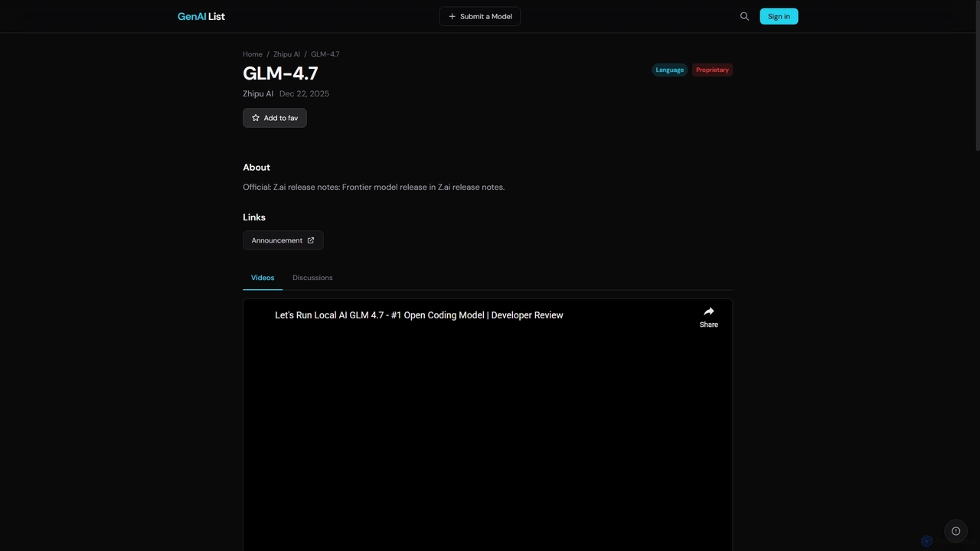Click the About description text
980x551 pixels.
click(374, 187)
